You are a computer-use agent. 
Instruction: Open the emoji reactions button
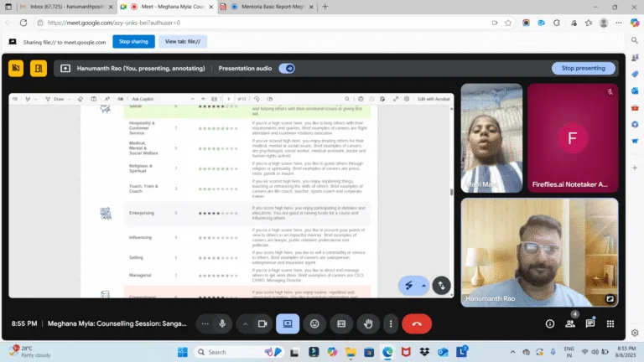coord(314,323)
